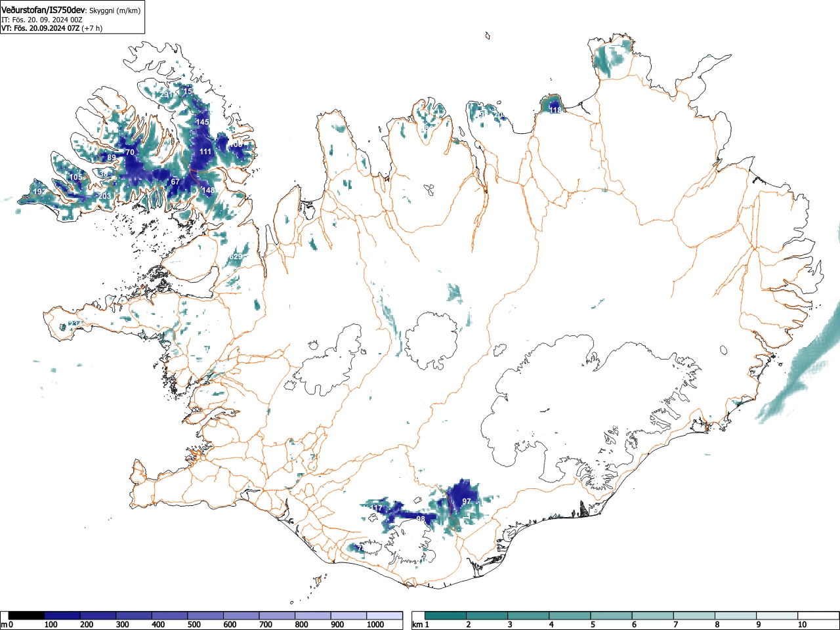Click the 400–500 m legend swatch
Screen dimensions: 840x630
170,616
